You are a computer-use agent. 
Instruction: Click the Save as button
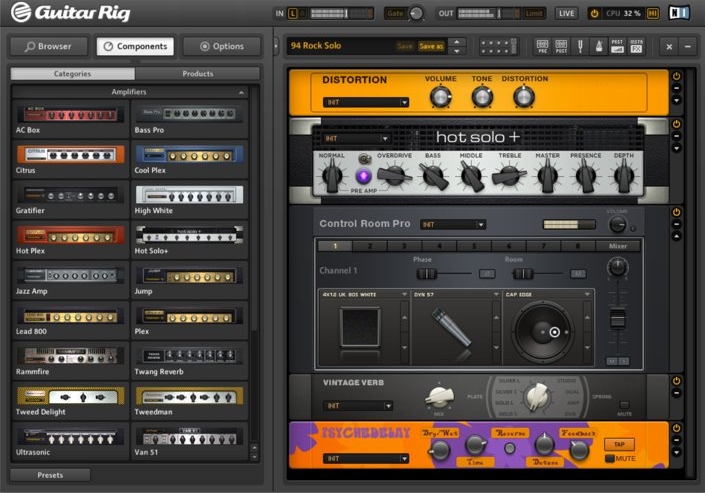[x=431, y=46]
